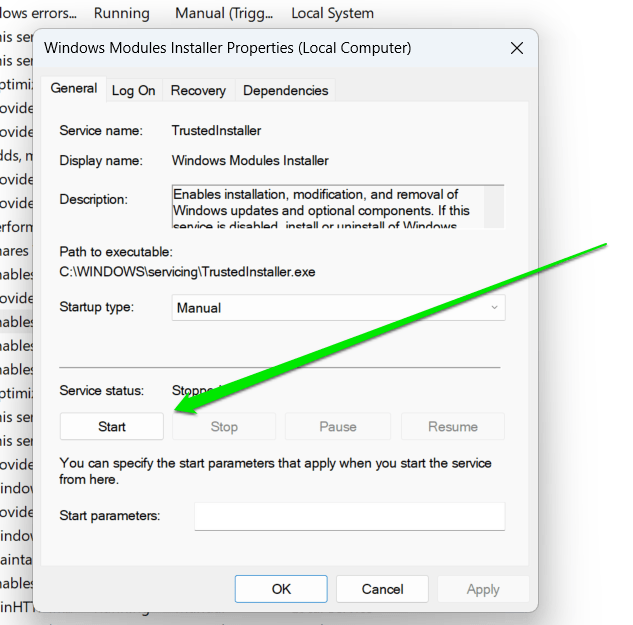The image size is (633, 625).
Task: Click the Apply button
Action: pos(483,589)
